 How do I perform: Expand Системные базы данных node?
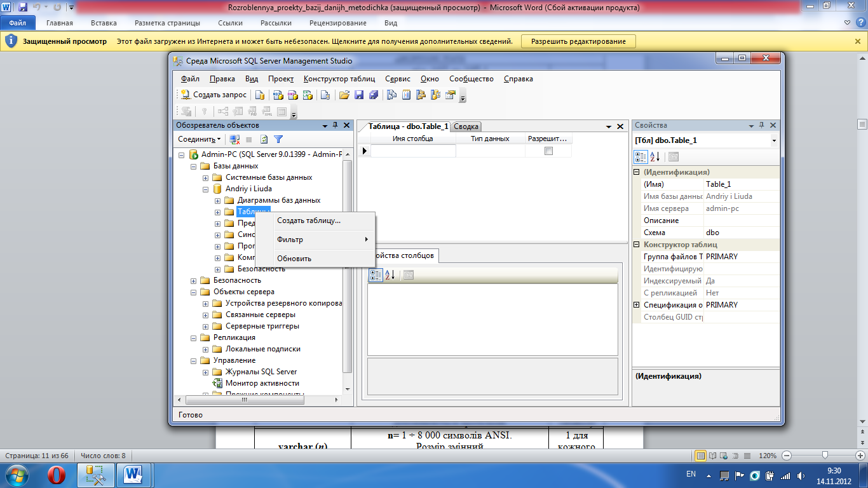tap(206, 177)
